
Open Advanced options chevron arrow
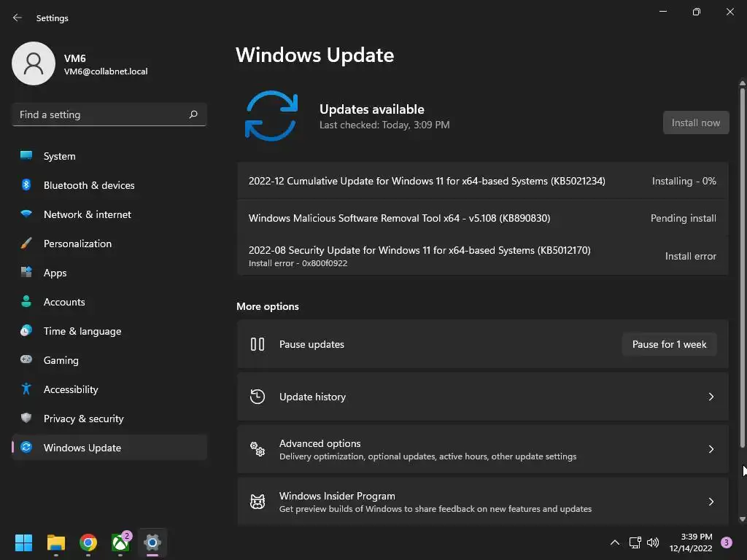click(711, 449)
